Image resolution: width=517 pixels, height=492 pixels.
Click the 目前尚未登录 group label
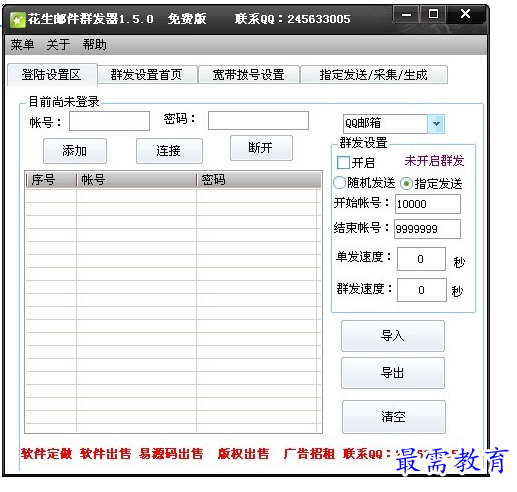[x=64, y=102]
